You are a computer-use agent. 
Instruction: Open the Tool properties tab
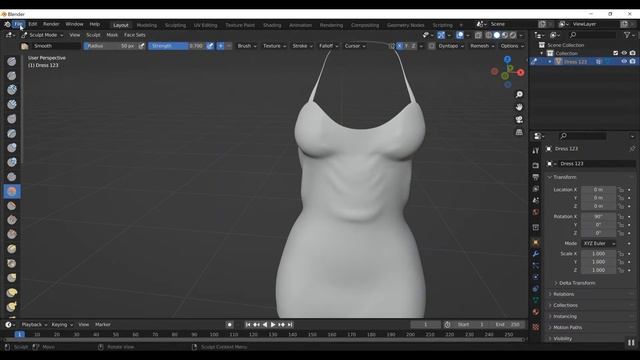(536, 151)
